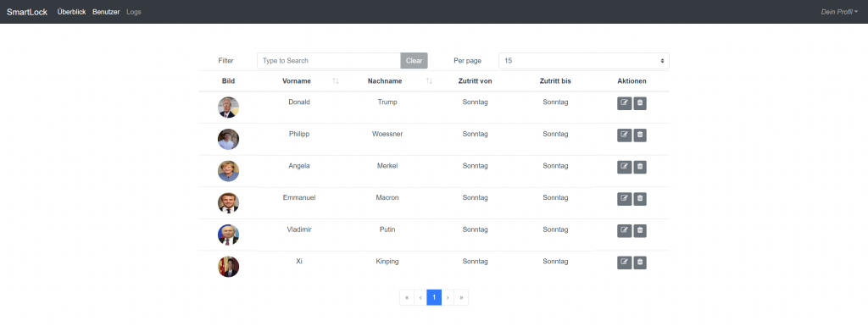
Task: Delete the Angela Merkel user entry
Action: [x=640, y=167]
